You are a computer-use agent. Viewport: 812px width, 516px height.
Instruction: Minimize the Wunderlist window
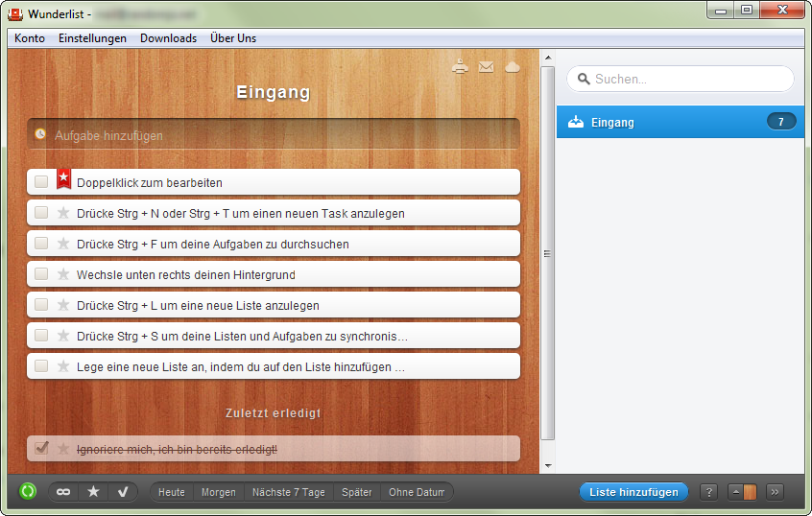tap(721, 11)
